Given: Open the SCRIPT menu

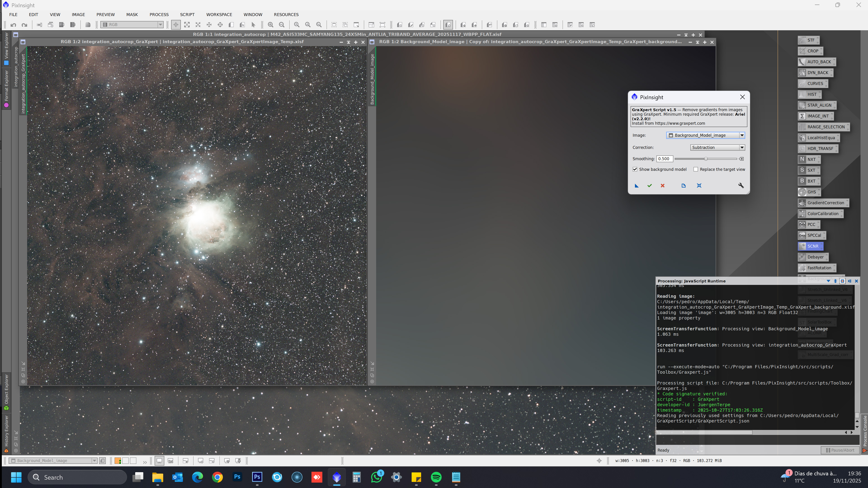Looking at the screenshot, I should click(x=187, y=14).
